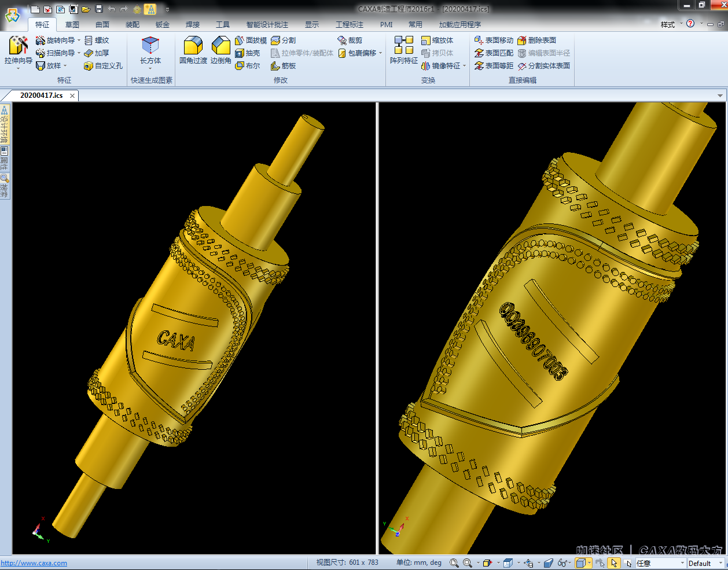Zoom to fit in the status bar

click(454, 563)
